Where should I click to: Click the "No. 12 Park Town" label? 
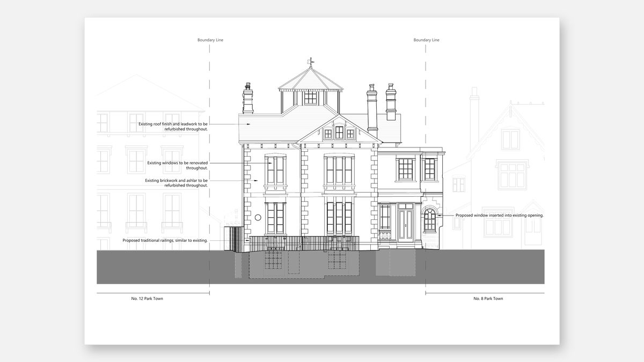147,298
